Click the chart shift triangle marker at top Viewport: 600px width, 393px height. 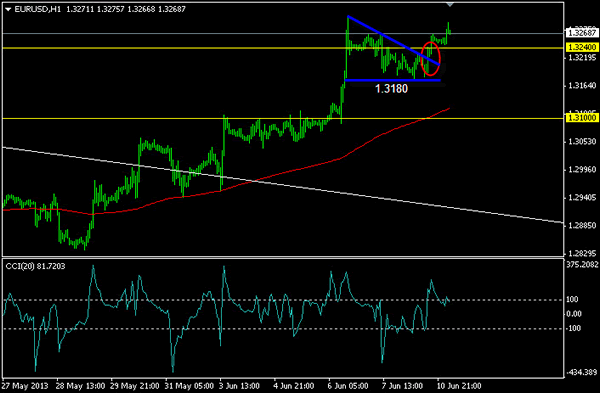[450, 5]
